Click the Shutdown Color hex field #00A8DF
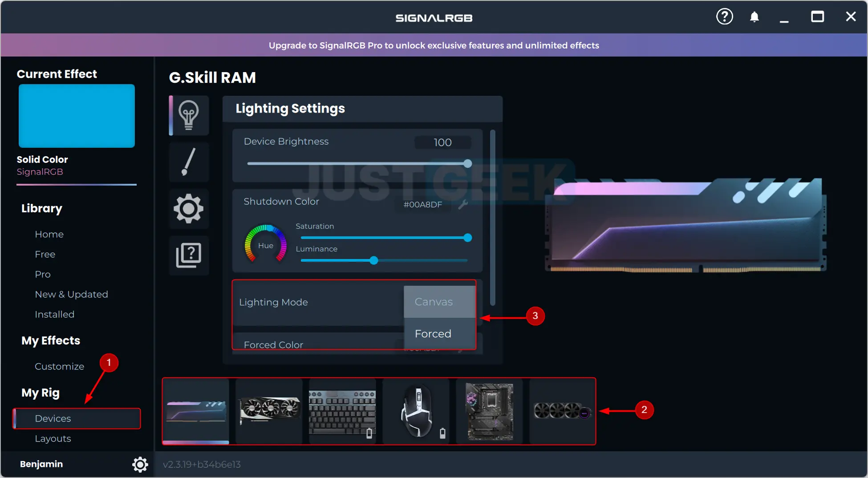 (423, 204)
